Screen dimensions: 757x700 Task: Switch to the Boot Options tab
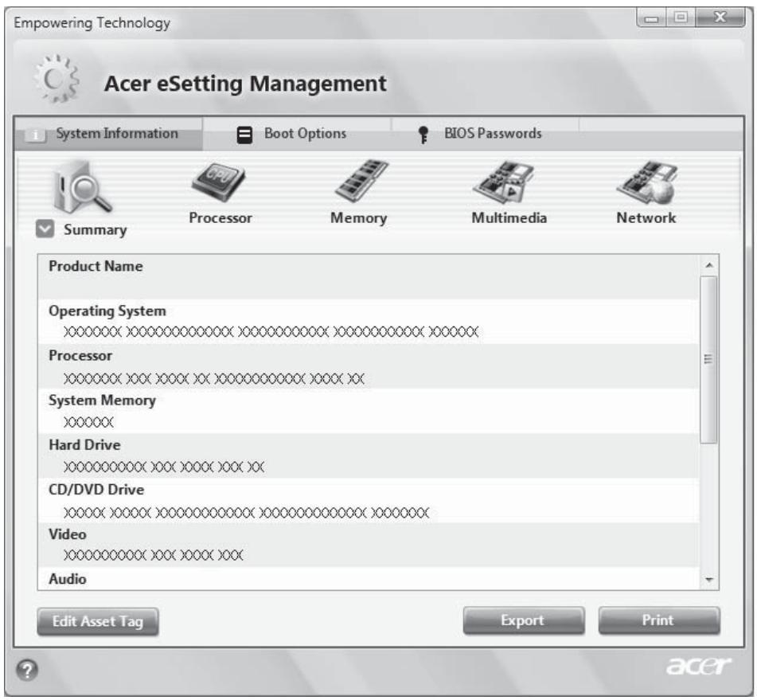click(297, 134)
